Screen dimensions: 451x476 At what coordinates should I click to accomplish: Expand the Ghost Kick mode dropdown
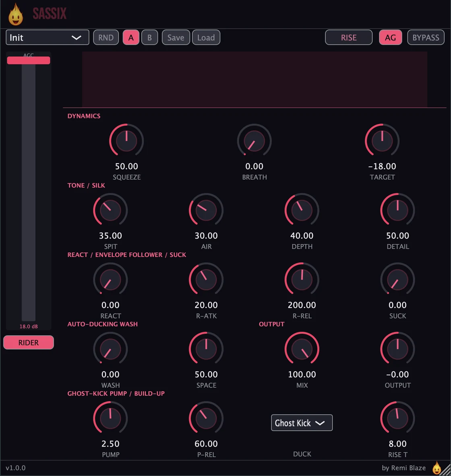(302, 422)
